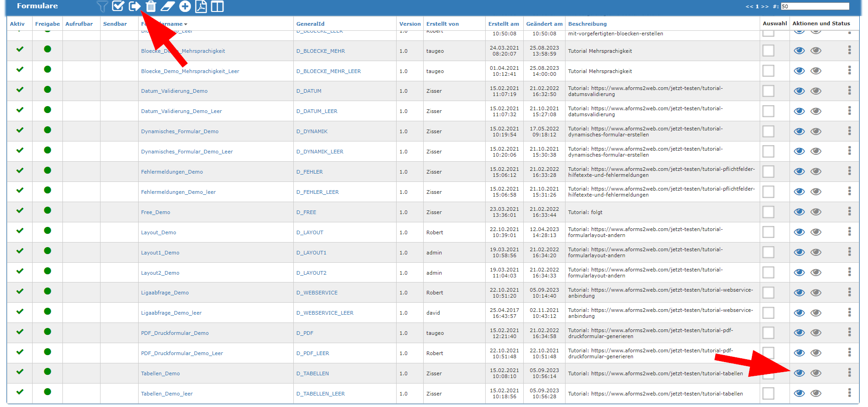This screenshot has height=407, width=868.
Task: Click the select-all checkmark toolbar icon
Action: point(118,6)
